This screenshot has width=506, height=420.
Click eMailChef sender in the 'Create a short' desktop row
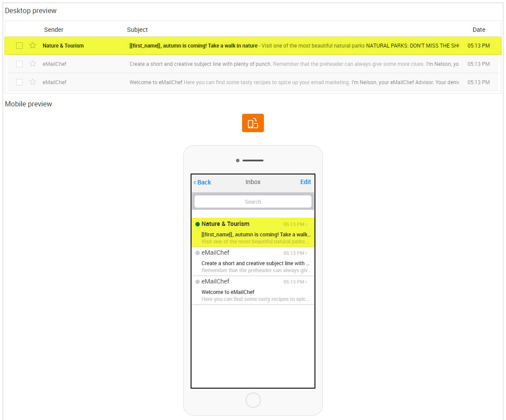(55, 64)
